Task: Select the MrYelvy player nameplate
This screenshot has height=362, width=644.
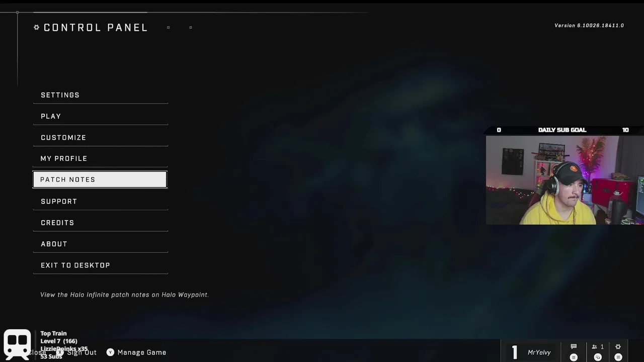Action: click(x=539, y=352)
